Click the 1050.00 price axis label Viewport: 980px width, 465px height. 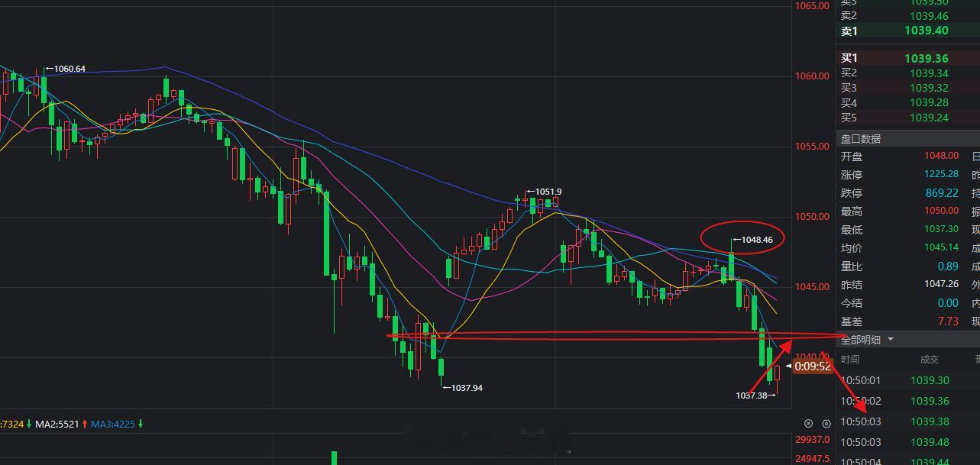click(812, 216)
